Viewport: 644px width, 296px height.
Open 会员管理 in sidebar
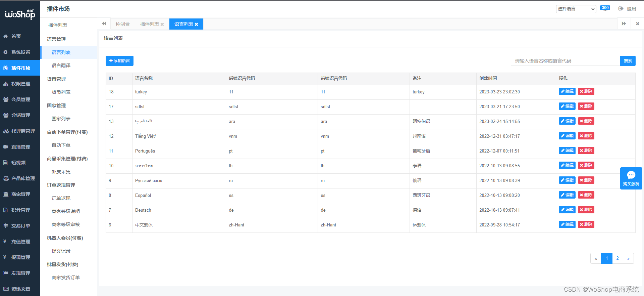click(x=20, y=99)
